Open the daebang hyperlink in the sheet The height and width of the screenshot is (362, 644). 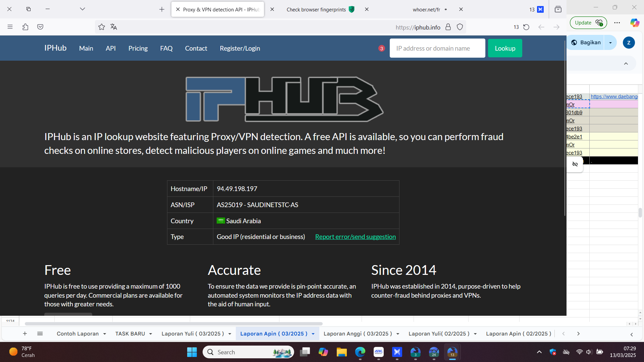pyautogui.click(x=614, y=97)
